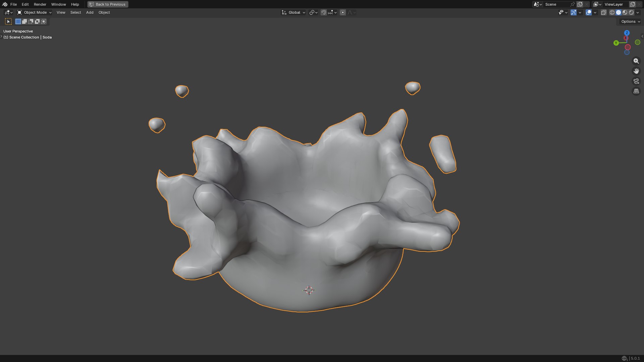Switch perspective/orthographic grid icon
Image resolution: width=644 pixels, height=362 pixels.
(x=636, y=91)
